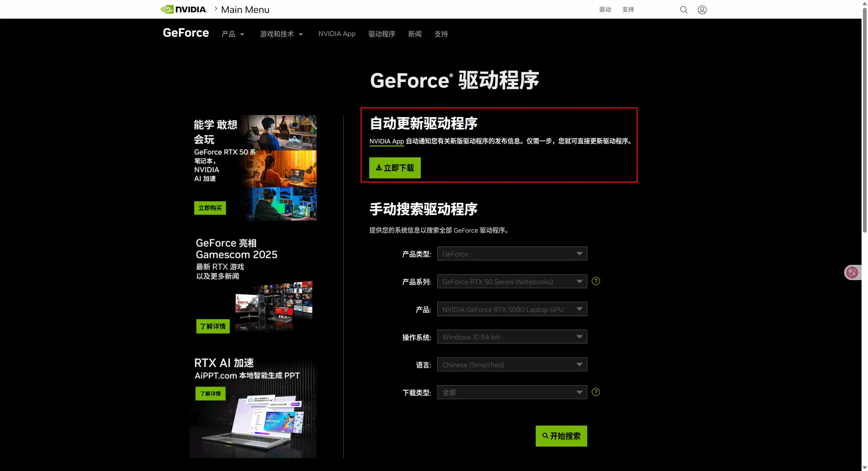The image size is (868, 471).
Task: Click scrollbar down arrow at bottom
Action: (865, 468)
